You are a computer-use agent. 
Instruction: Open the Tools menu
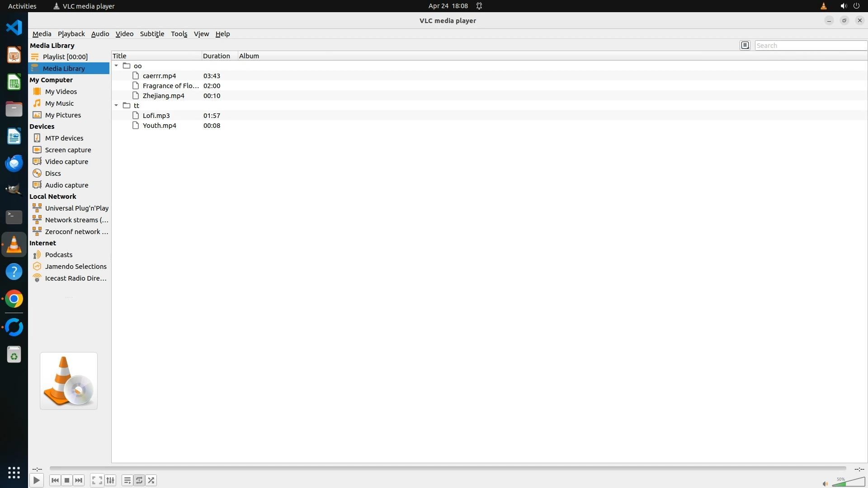(x=179, y=34)
